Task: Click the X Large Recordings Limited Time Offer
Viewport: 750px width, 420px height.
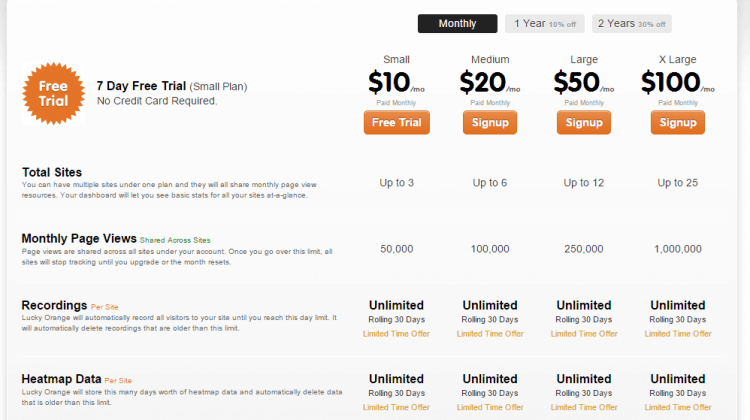Action: pos(678,334)
